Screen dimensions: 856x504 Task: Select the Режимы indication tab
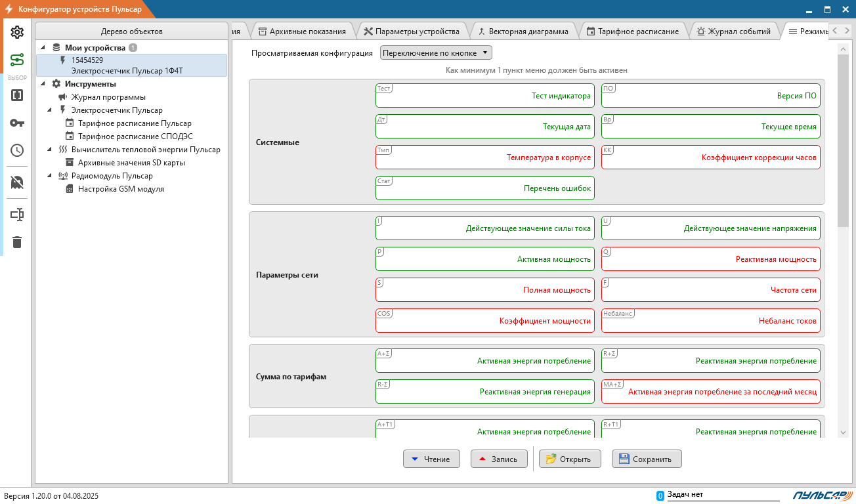(807, 31)
